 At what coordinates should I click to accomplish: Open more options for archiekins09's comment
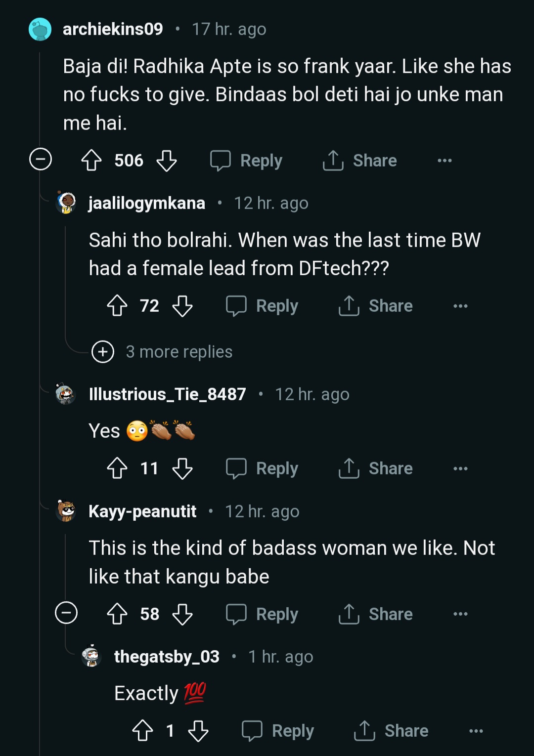point(445,161)
